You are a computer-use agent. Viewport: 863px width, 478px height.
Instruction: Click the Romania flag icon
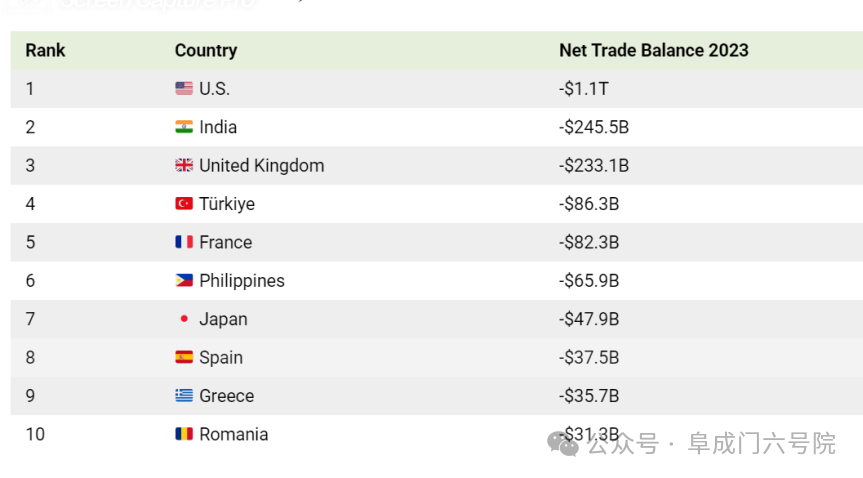184,434
